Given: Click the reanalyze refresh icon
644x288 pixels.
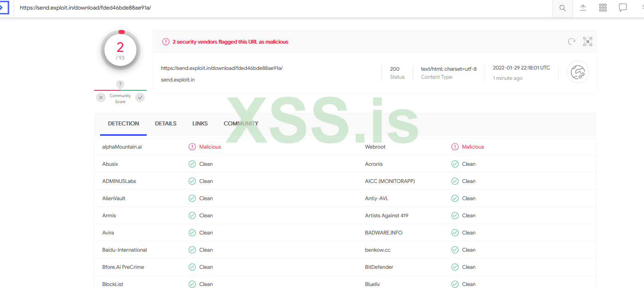Looking at the screenshot, I should pyautogui.click(x=571, y=42).
